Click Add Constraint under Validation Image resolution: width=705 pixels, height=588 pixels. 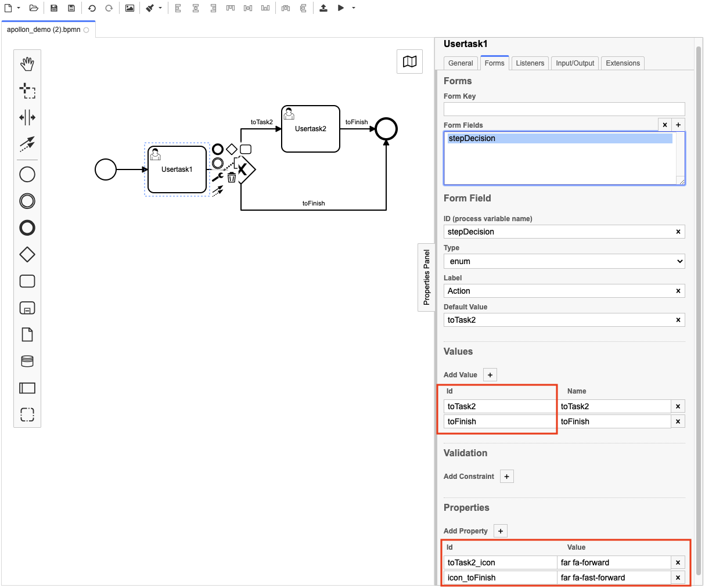[506, 476]
